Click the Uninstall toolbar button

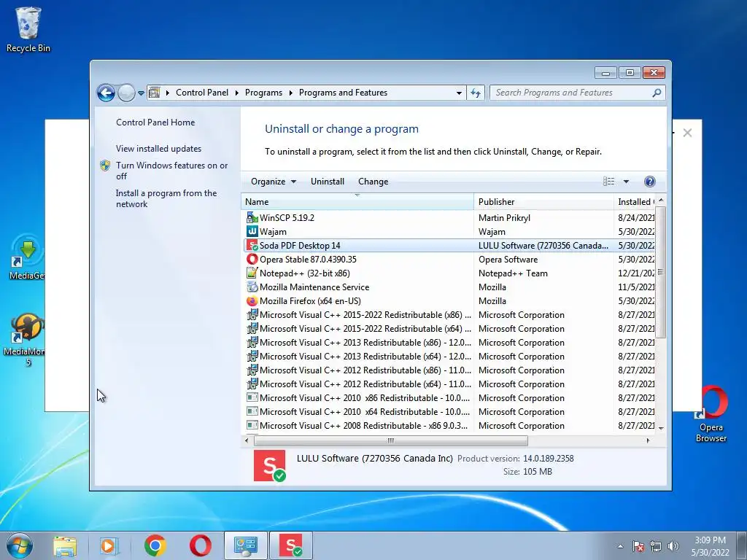[x=328, y=182]
